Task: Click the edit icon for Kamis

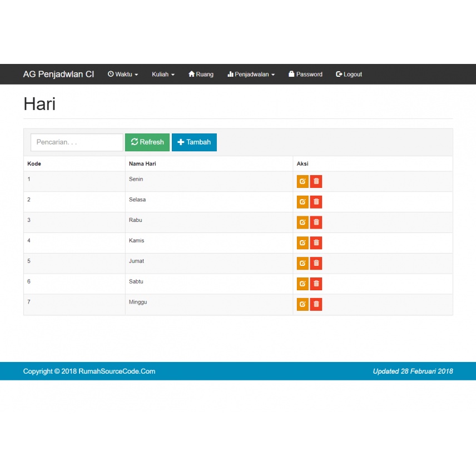Action: click(x=303, y=242)
